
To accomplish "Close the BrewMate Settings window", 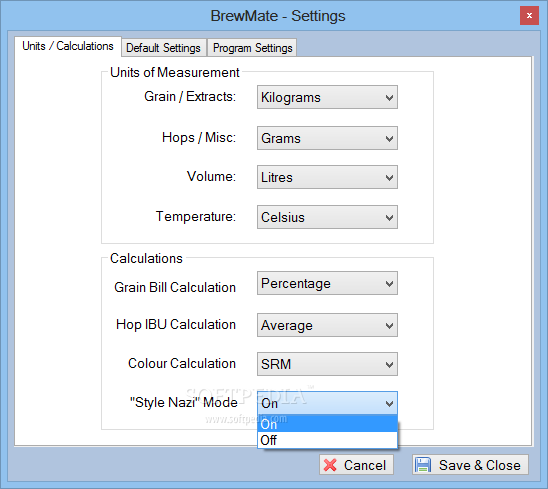I will [529, 16].
